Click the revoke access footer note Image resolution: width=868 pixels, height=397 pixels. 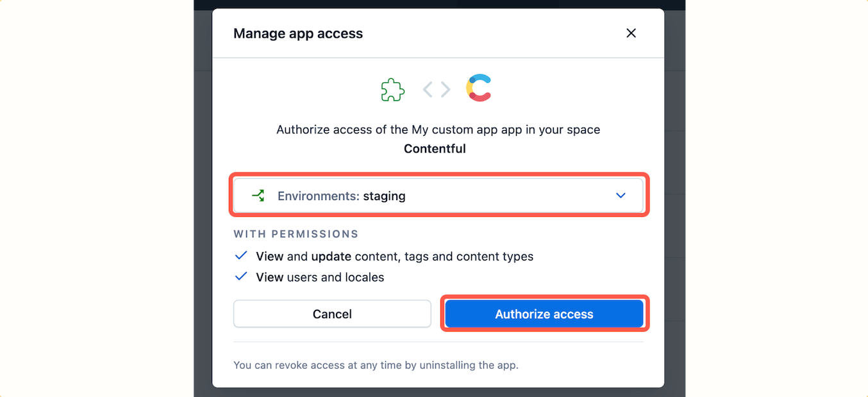(x=376, y=366)
